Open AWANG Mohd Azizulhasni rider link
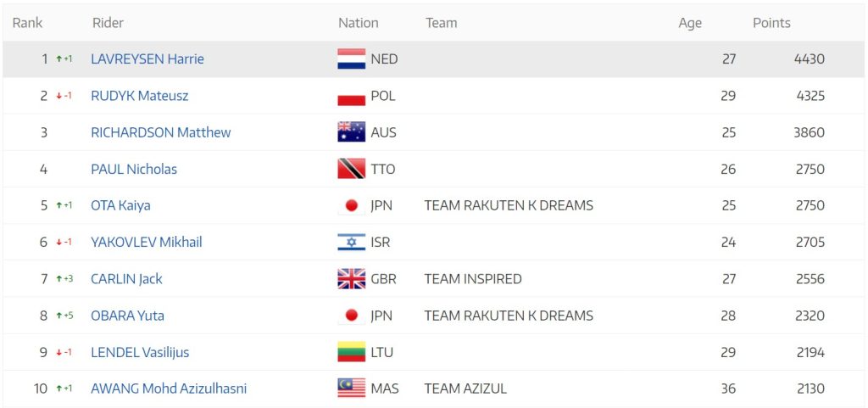Viewport: 868px width, 408px height. tap(169, 388)
